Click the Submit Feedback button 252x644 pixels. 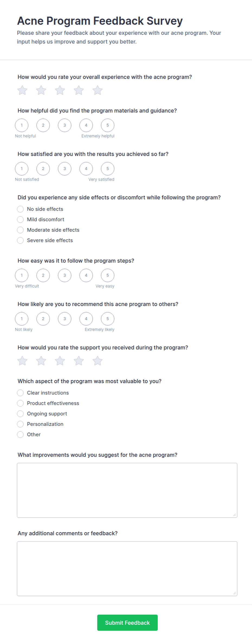pos(127,623)
